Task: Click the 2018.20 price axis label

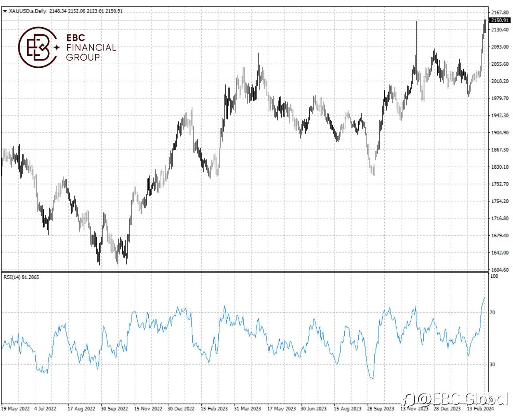Action: pos(500,81)
